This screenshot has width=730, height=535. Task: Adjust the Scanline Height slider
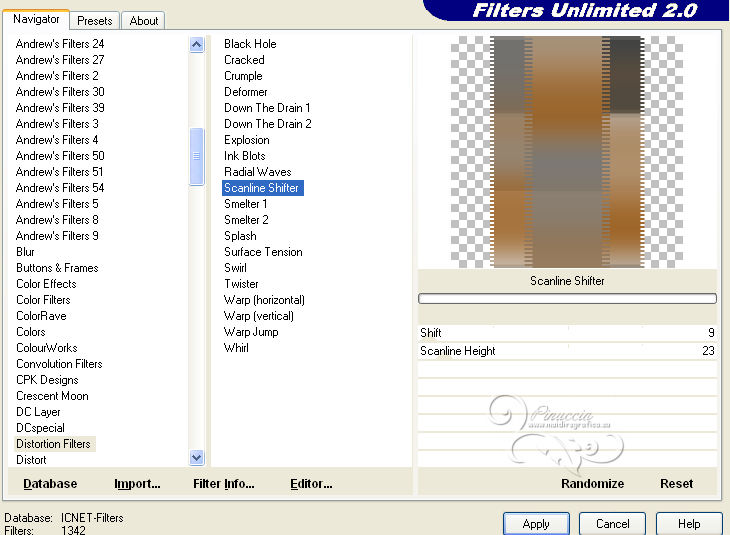coord(567,351)
